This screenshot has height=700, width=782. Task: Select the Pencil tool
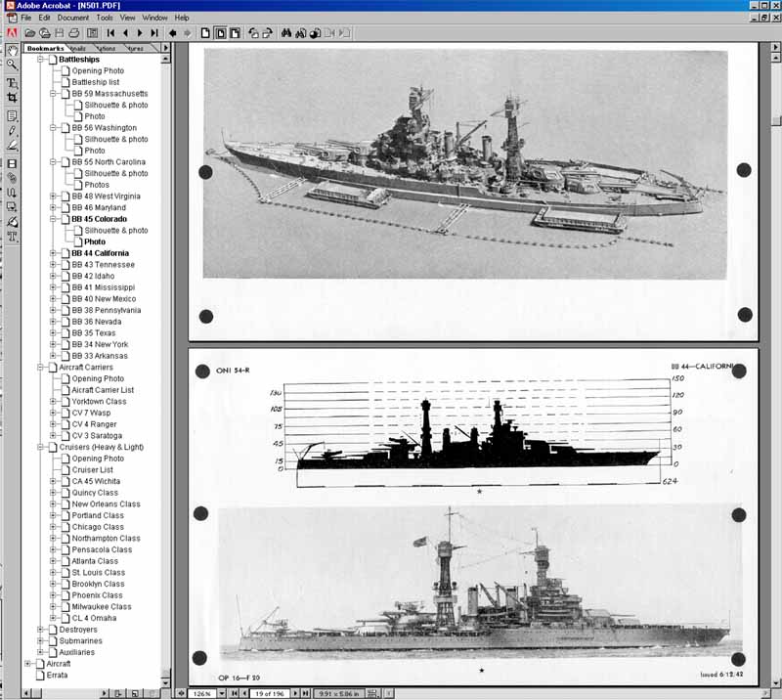click(x=12, y=130)
